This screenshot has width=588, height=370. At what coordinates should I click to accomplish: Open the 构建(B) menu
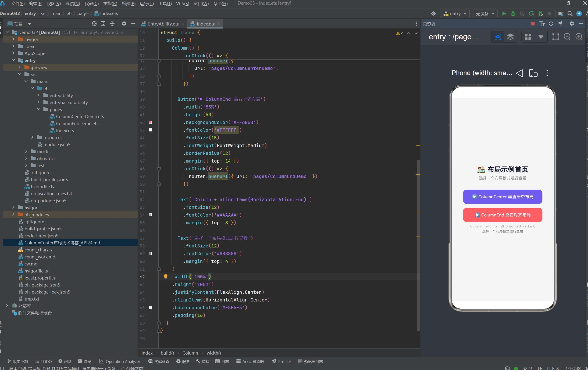click(128, 4)
